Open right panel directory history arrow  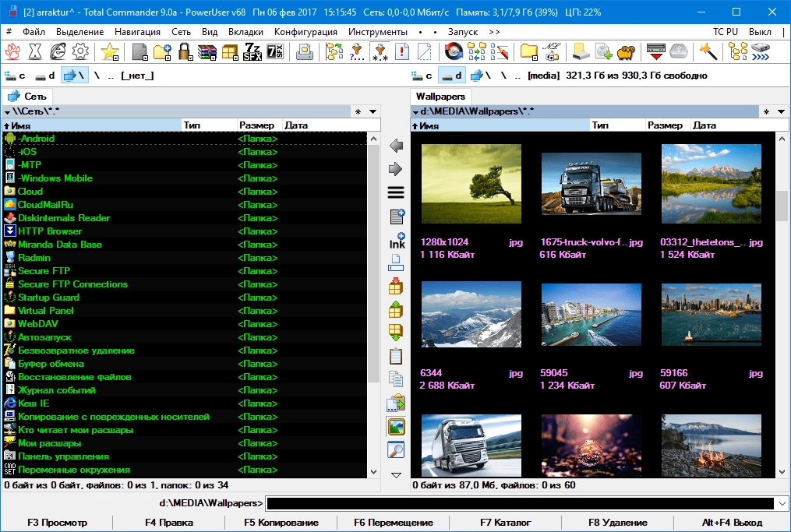(781, 111)
